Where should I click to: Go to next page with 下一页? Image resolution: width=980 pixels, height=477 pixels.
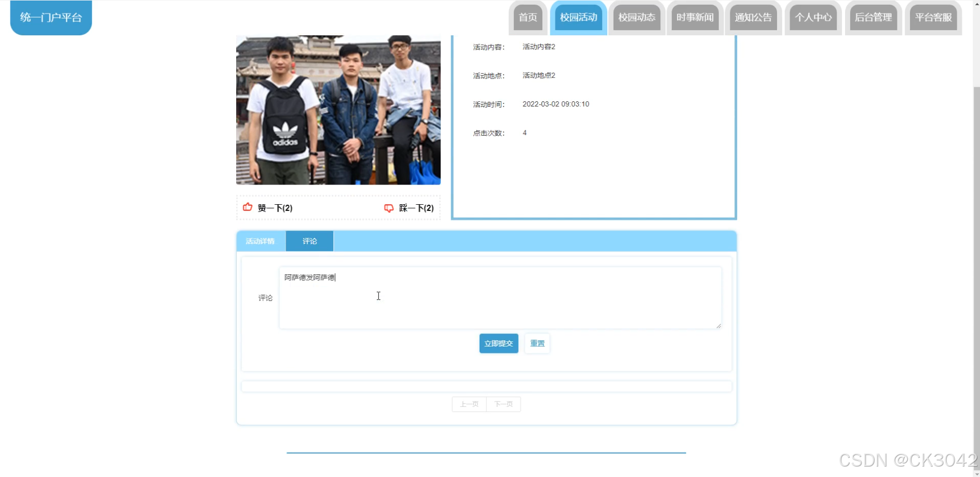pos(503,404)
